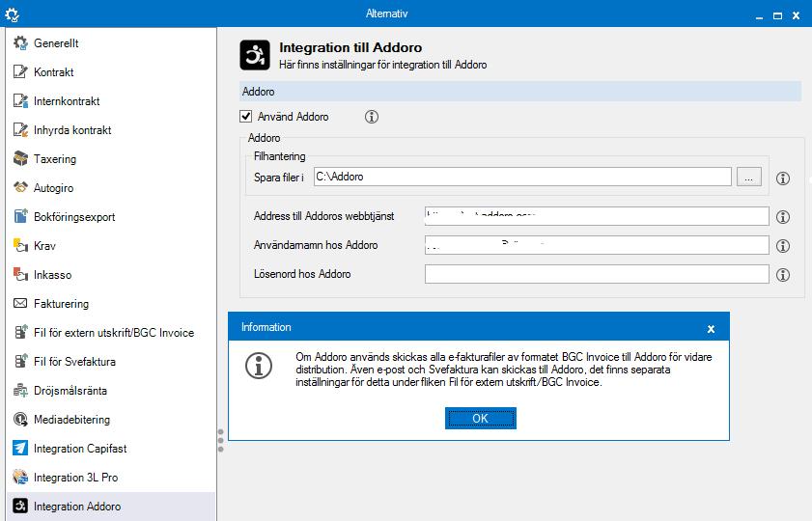Close the Information dialog with X

click(x=711, y=329)
